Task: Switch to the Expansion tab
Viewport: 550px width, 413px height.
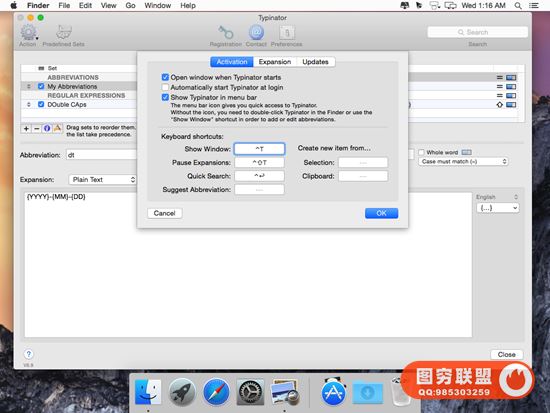Action: tap(275, 62)
